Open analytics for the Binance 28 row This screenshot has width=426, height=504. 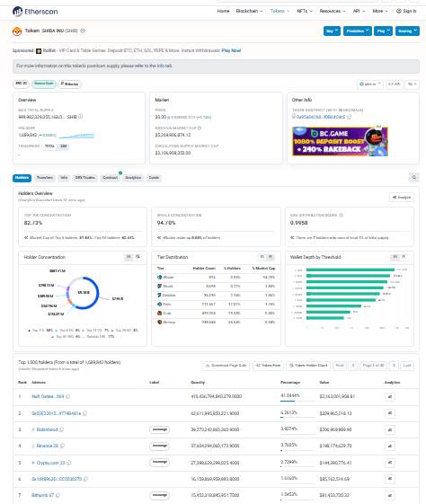coord(390,447)
